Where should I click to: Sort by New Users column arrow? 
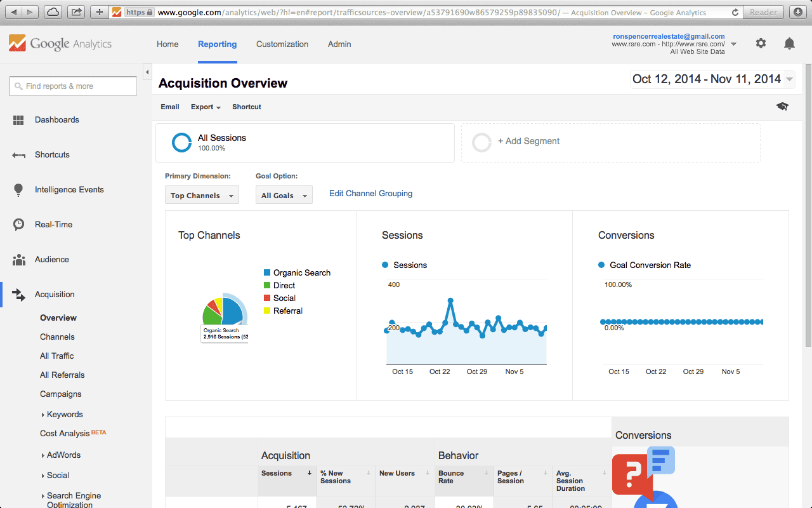(428, 473)
